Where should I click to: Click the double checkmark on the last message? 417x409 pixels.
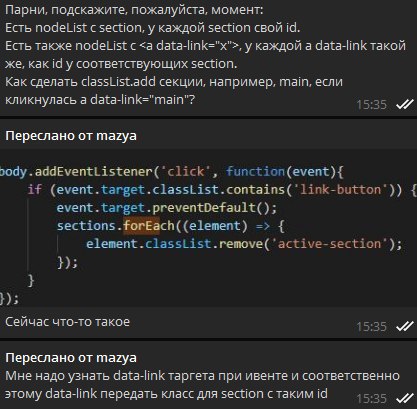click(405, 398)
